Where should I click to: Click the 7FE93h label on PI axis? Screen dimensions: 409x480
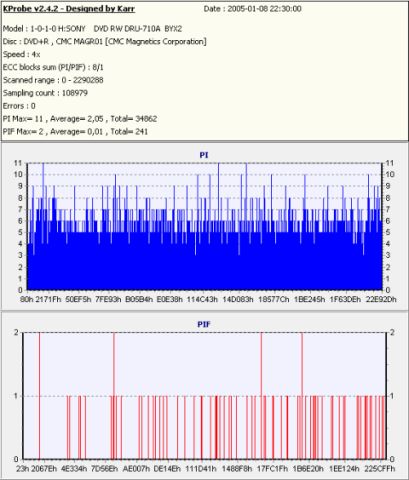(108, 299)
